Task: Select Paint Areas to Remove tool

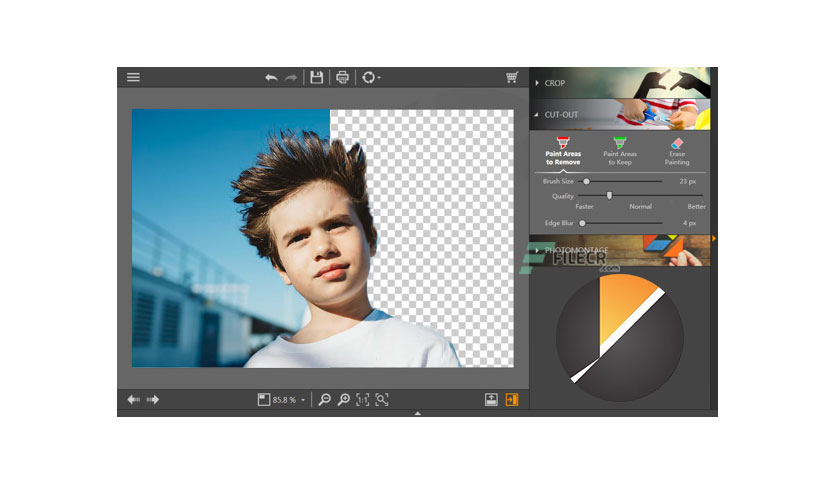Action: pos(563,151)
